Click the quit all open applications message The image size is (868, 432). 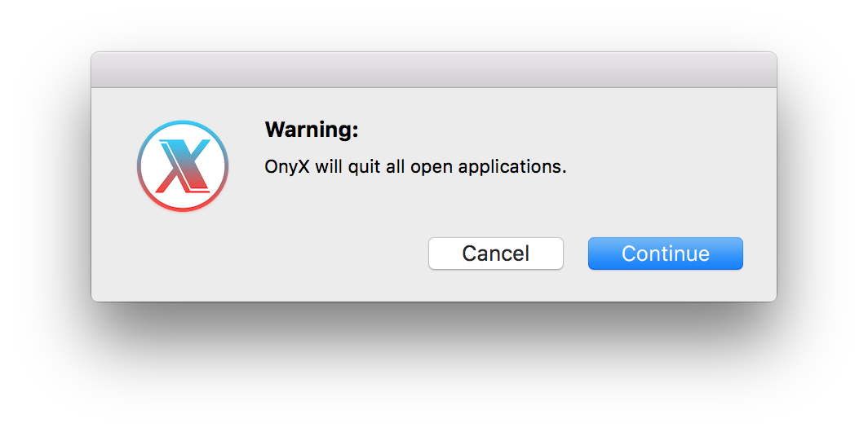[416, 166]
